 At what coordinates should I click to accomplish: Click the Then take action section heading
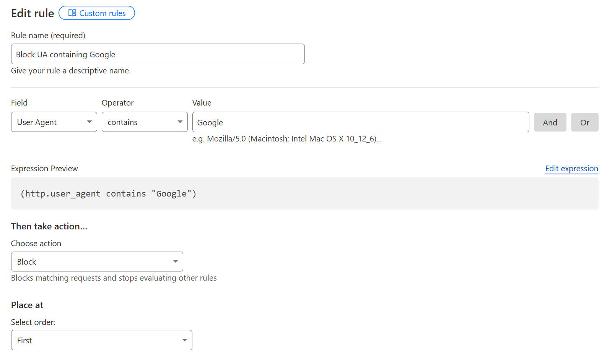coord(49,226)
